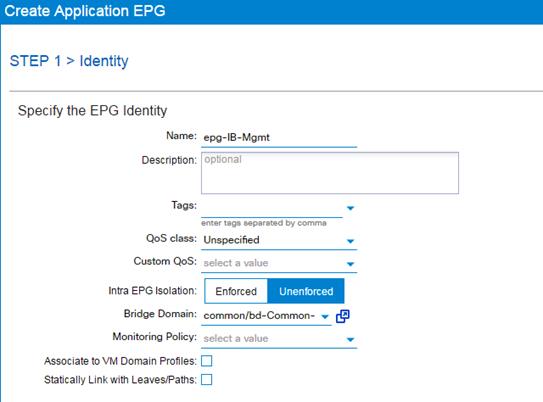Click the Name field containing epg-IB-Mgmt

279,137
